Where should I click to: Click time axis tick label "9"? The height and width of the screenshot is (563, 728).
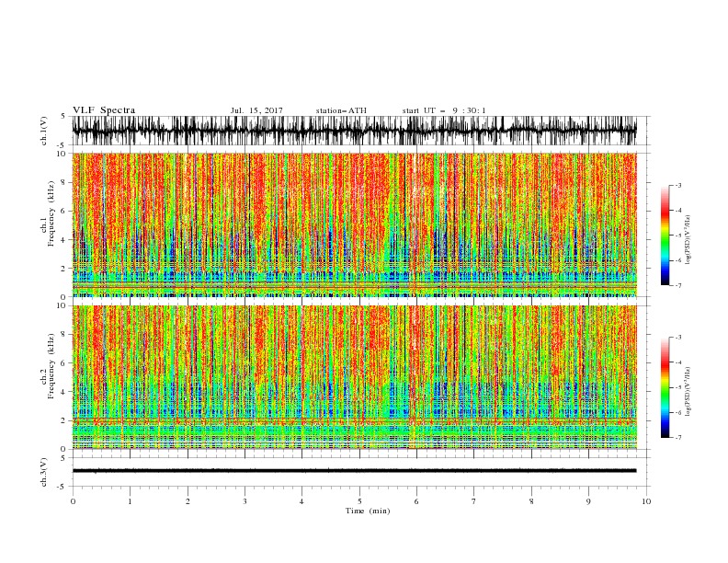pyautogui.click(x=588, y=501)
